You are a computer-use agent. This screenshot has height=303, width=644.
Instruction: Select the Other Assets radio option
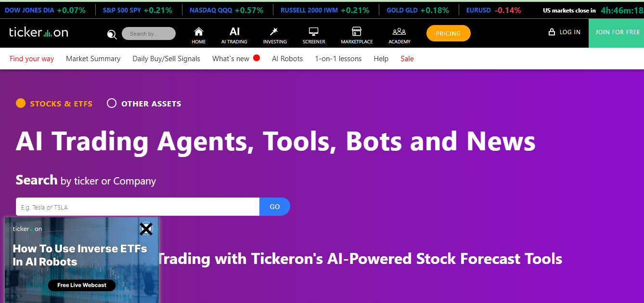click(x=112, y=103)
